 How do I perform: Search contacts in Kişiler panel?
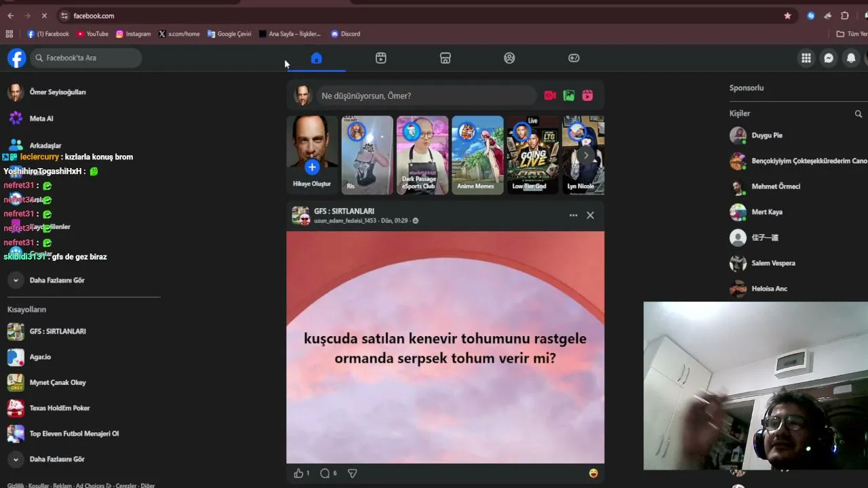pos(859,114)
